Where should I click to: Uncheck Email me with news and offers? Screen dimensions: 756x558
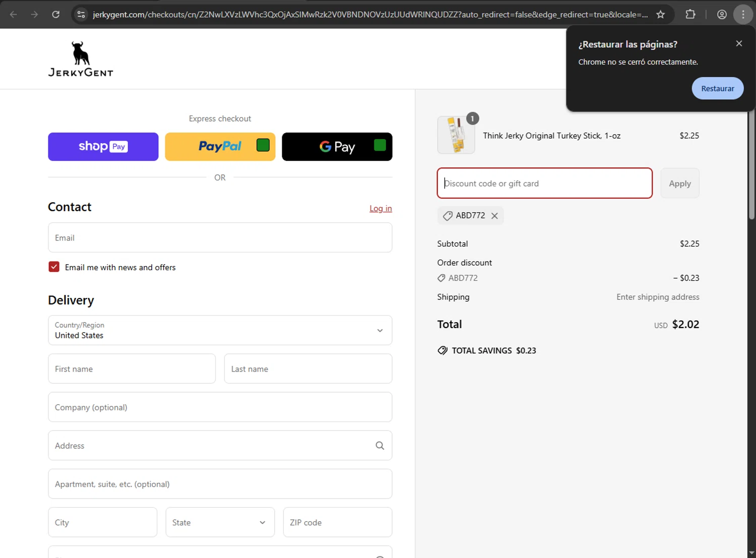(x=54, y=267)
